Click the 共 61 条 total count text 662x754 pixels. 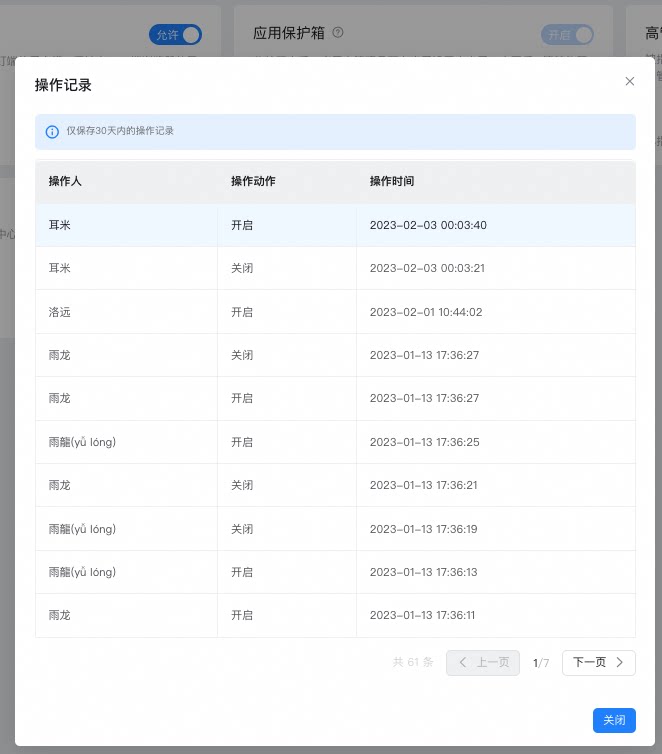(x=413, y=662)
